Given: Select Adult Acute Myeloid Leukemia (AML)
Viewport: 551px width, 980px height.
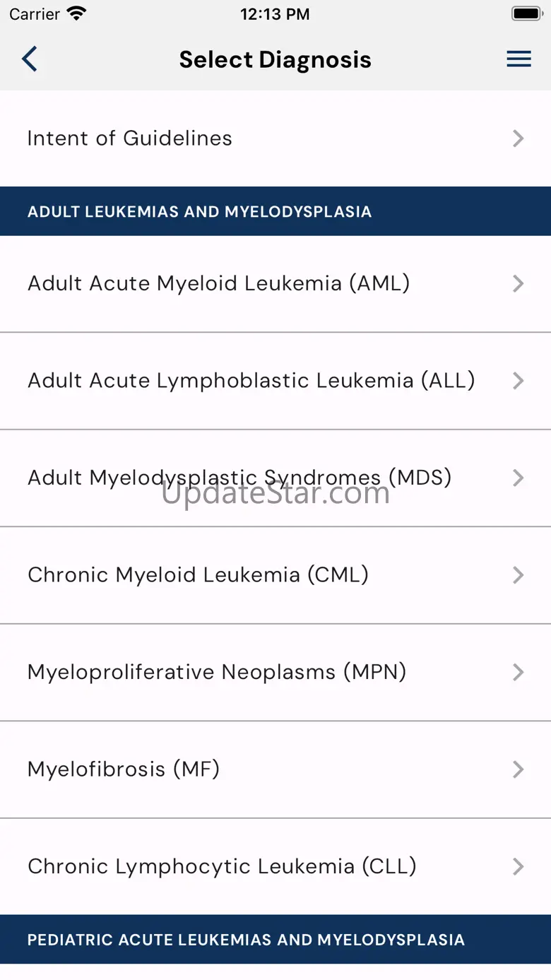Looking at the screenshot, I should click(x=218, y=283).
